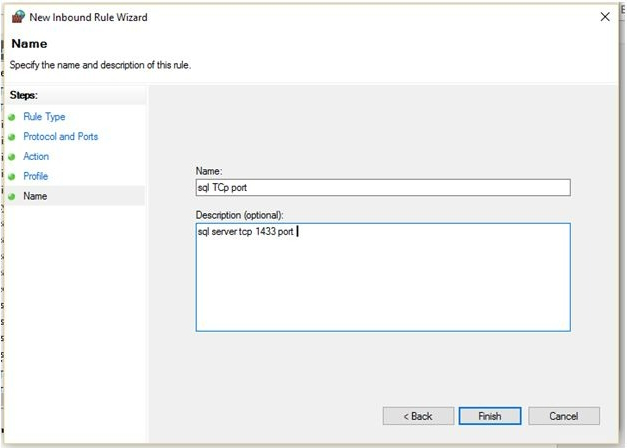Cancel the New Inbound Rule Wizard
This screenshot has width=627, height=448.
pyautogui.click(x=564, y=416)
